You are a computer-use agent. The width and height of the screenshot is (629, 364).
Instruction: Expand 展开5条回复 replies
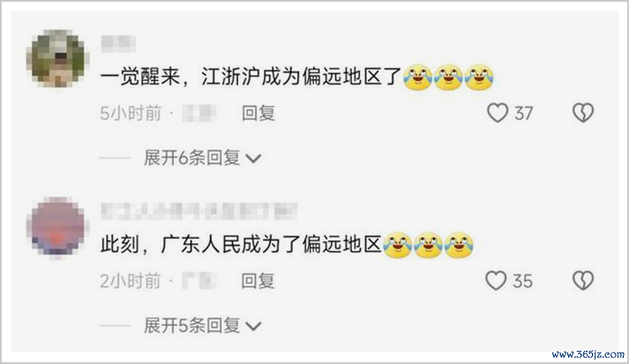[x=192, y=325]
